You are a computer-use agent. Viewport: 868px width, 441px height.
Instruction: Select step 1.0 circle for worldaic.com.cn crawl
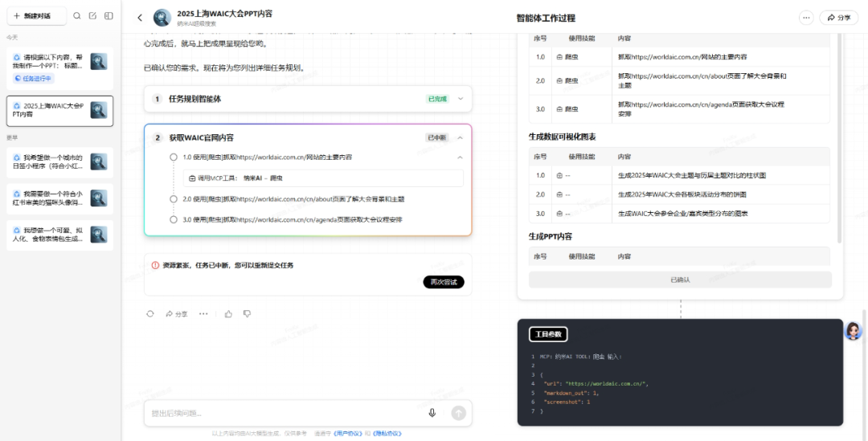click(173, 157)
